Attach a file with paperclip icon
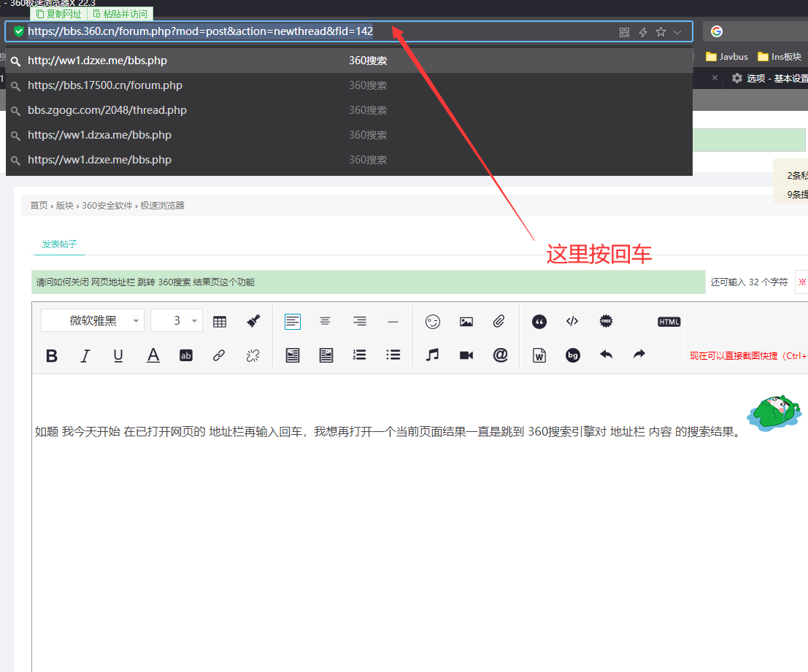Screen dimensions: 808x672 499,321
